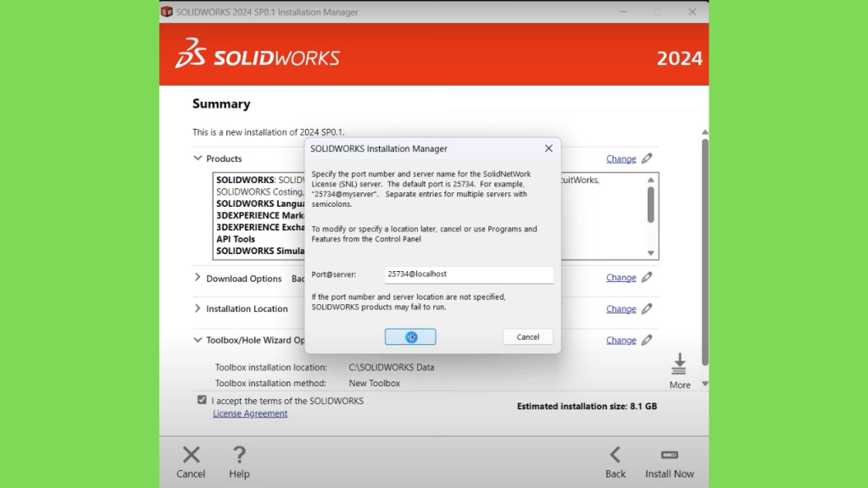
Task: Open the License Agreement link
Action: point(250,413)
